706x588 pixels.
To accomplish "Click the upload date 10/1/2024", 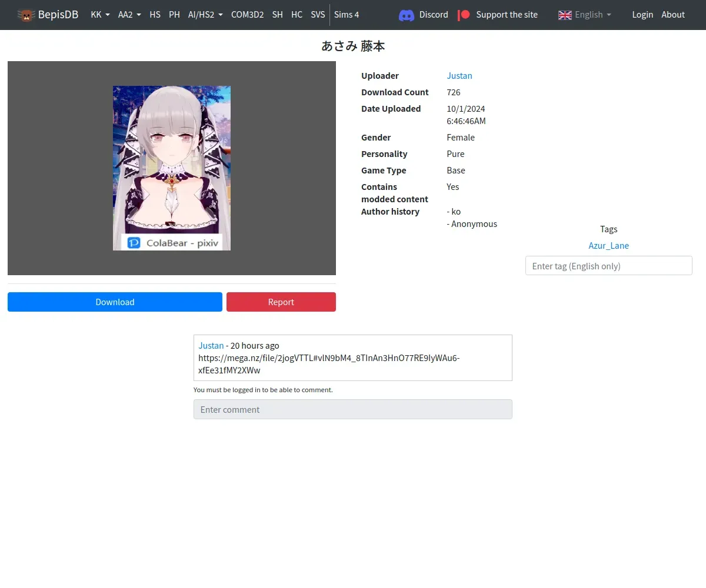I will click(x=466, y=109).
